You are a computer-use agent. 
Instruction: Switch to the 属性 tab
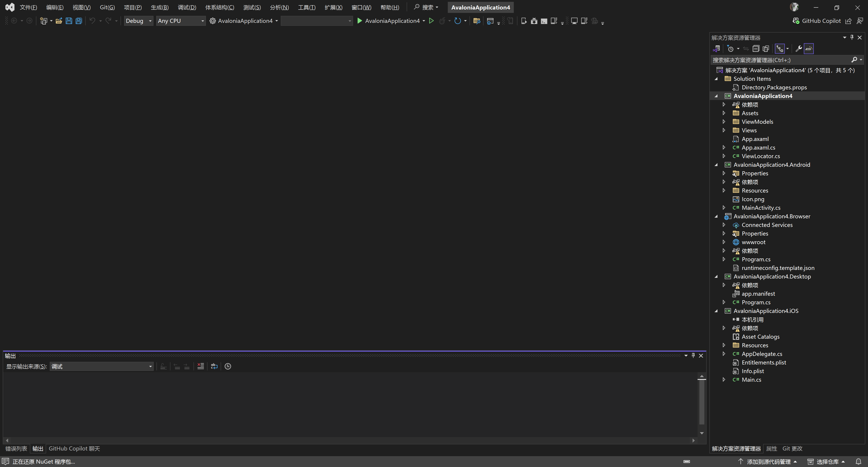[771, 448]
